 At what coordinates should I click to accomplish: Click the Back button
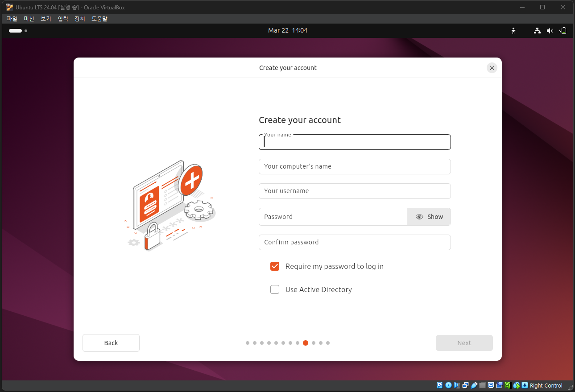click(x=111, y=343)
